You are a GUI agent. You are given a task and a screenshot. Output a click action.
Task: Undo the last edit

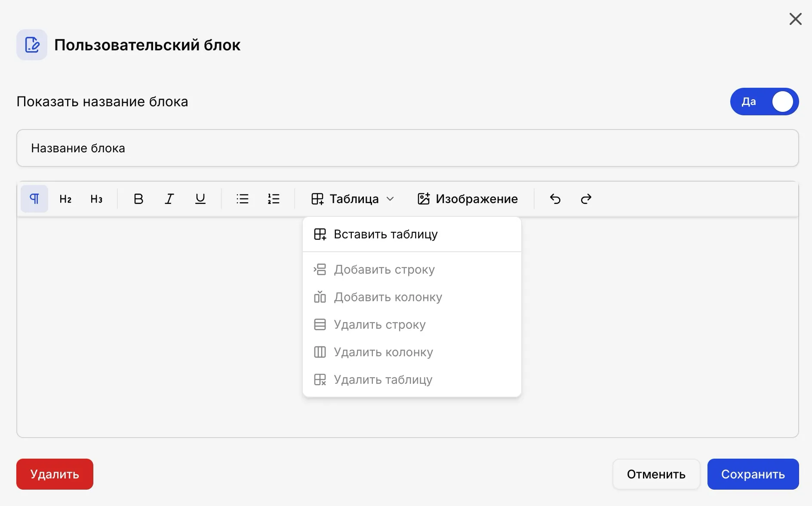[x=555, y=199]
